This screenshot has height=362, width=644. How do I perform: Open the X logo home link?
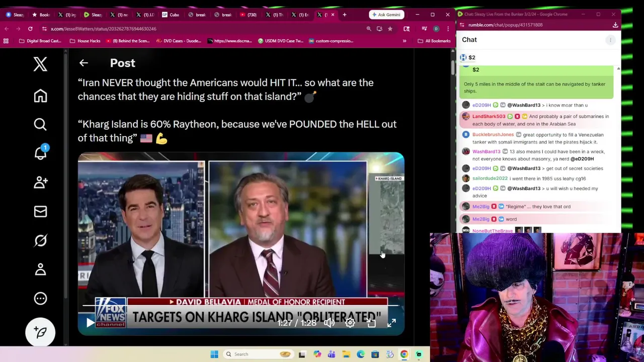40,64
